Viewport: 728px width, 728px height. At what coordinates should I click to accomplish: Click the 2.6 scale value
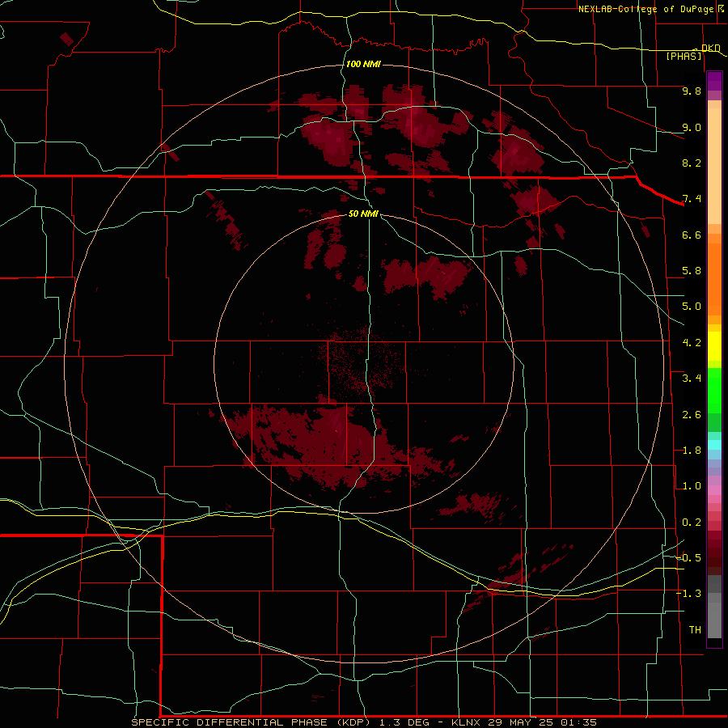692,415
